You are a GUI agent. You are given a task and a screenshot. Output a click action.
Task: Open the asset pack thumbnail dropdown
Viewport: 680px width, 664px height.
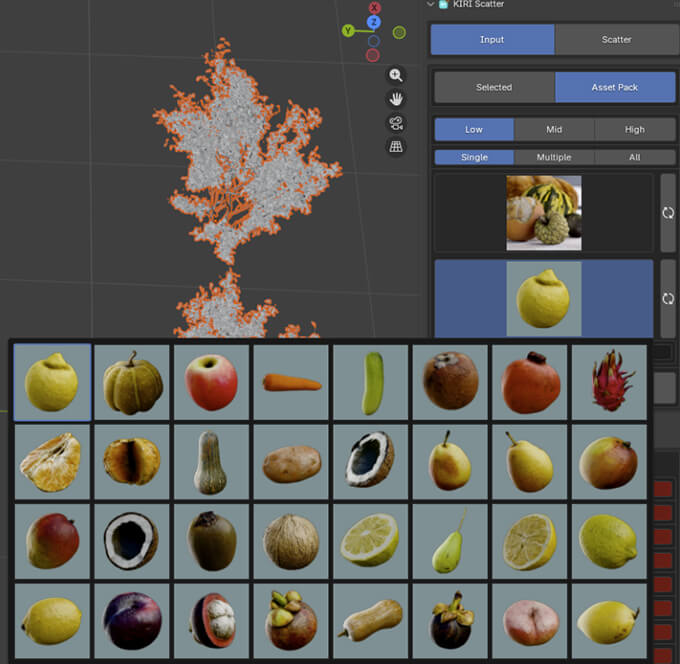pos(543,212)
